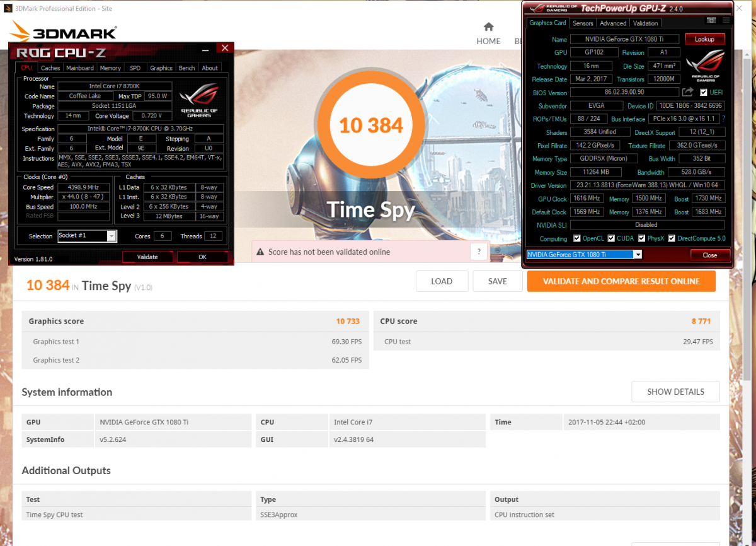Viewport: 756px width, 546px height.
Task: Toggle the DirectCompute 5.0 checkbox
Action: 672,238
